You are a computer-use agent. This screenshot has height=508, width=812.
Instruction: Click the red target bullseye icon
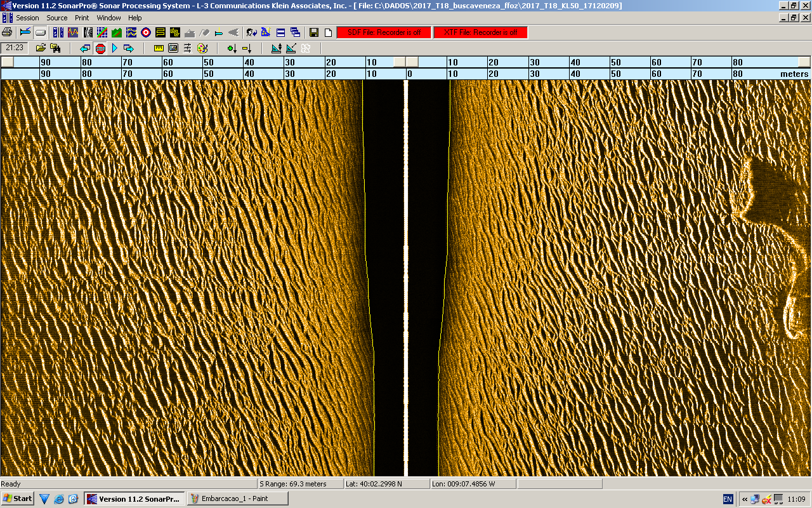(x=146, y=32)
